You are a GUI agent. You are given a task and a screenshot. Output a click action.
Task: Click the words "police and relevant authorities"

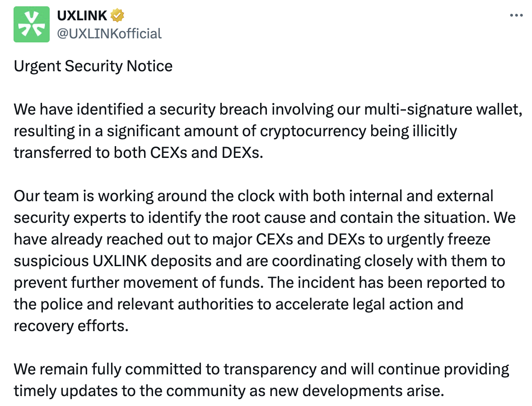point(147,304)
